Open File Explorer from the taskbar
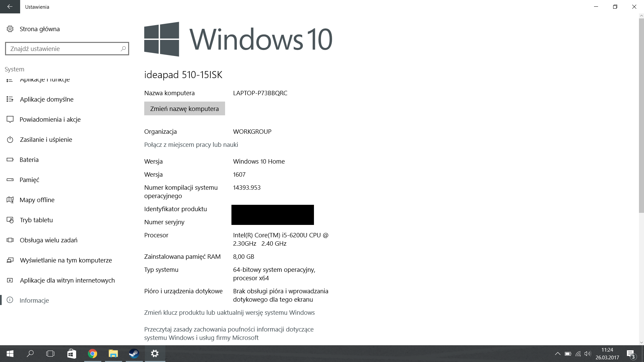The width and height of the screenshot is (644, 362). pos(113,354)
